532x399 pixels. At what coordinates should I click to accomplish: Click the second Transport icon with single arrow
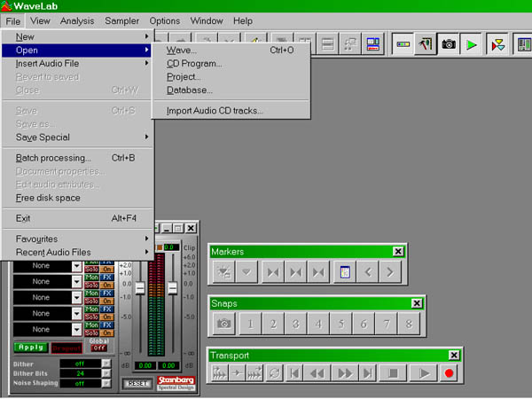[x=237, y=373]
